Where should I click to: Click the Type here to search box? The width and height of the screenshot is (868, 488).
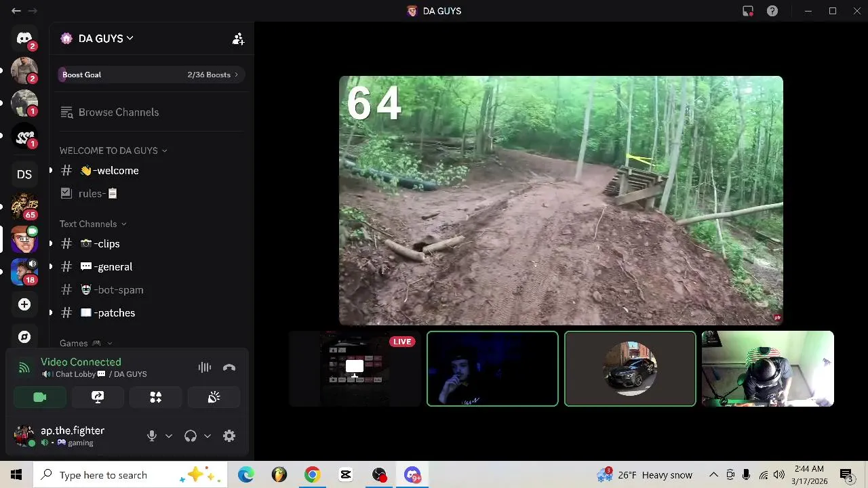(x=132, y=475)
